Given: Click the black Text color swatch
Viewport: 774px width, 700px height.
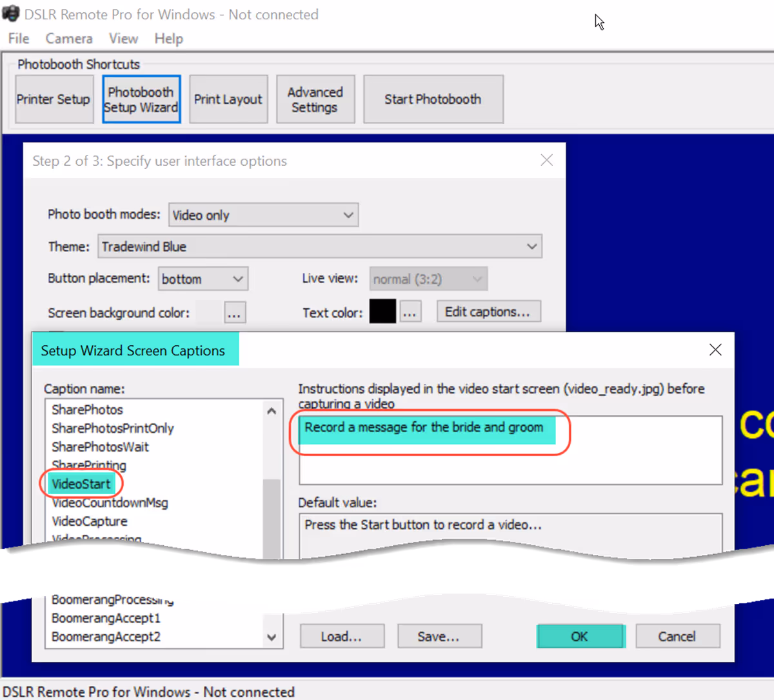Looking at the screenshot, I should pyautogui.click(x=382, y=312).
